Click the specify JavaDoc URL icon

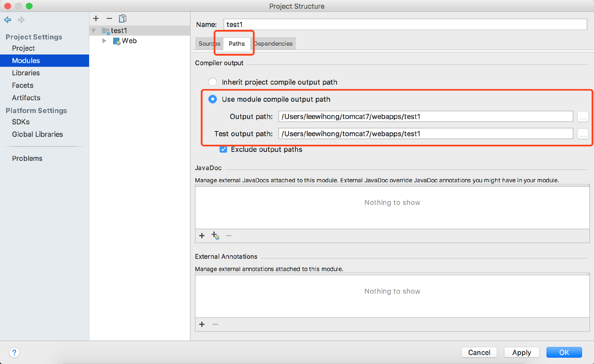pos(215,235)
